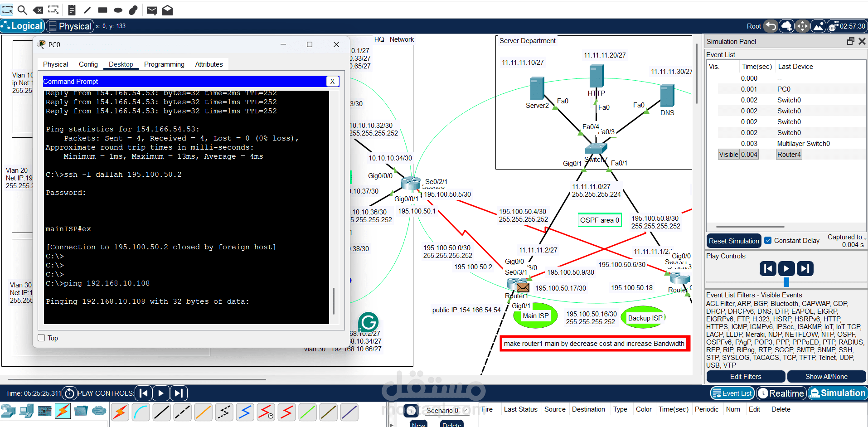Viewport: 868px width, 427px height.
Task: Toggle the Event List button
Action: click(x=732, y=393)
